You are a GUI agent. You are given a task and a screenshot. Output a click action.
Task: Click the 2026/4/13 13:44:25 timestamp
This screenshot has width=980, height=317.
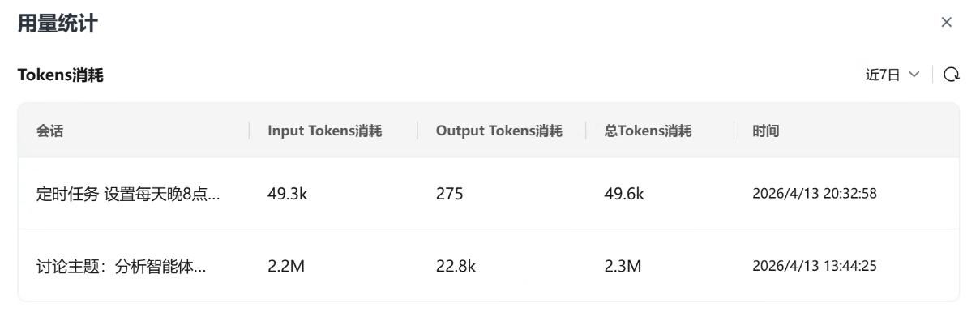tap(815, 266)
